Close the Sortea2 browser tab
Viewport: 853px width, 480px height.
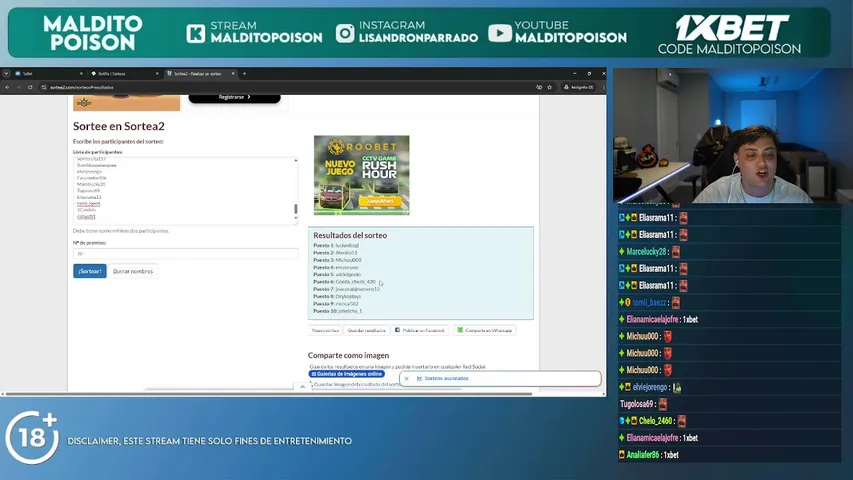click(233, 73)
